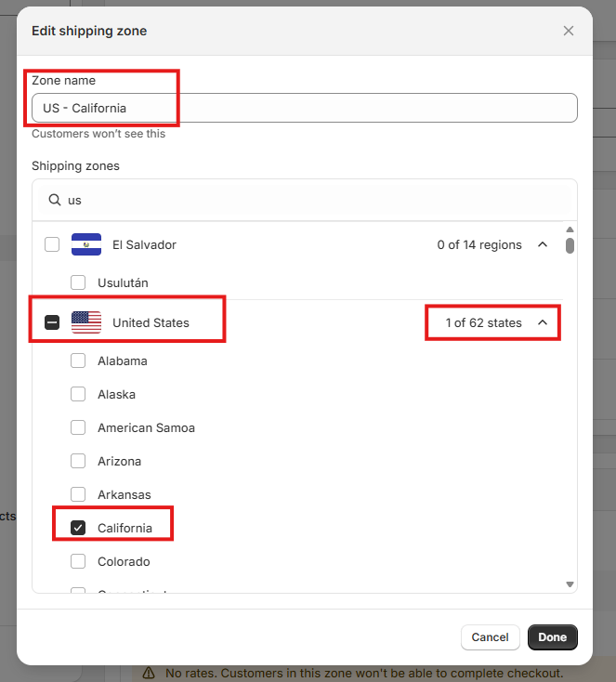
Task: Close the Edit shipping zone dialog
Action: pos(569,31)
